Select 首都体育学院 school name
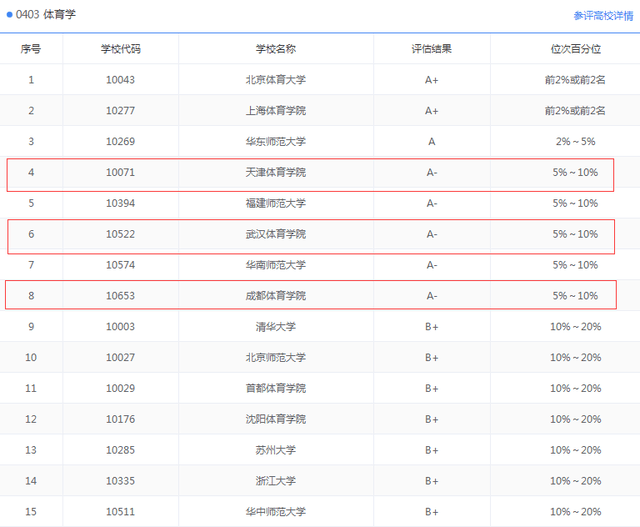This screenshot has height=527, width=640. click(276, 388)
